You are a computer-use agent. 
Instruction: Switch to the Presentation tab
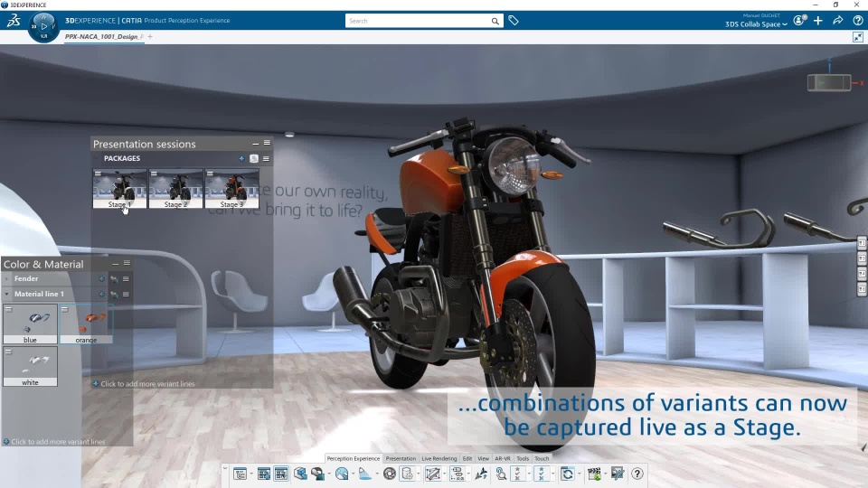coord(401,459)
